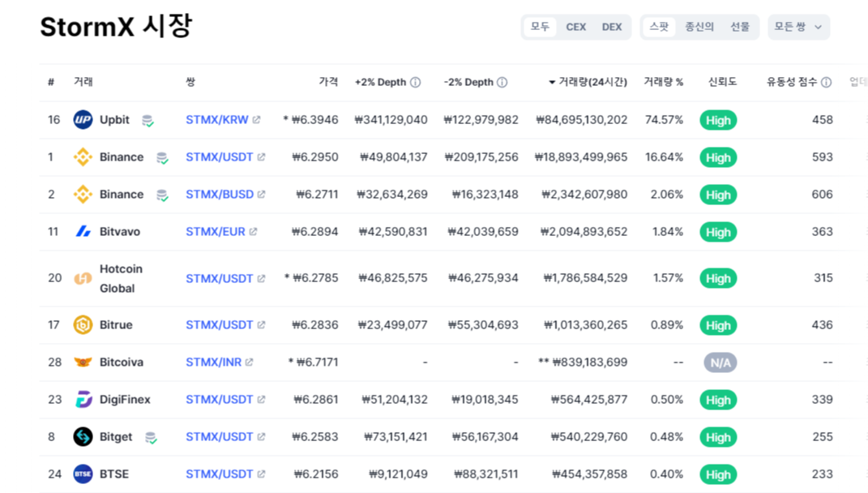Click external link icon in BTSE row
Viewport: 868px width, 493px height.
pos(261,474)
